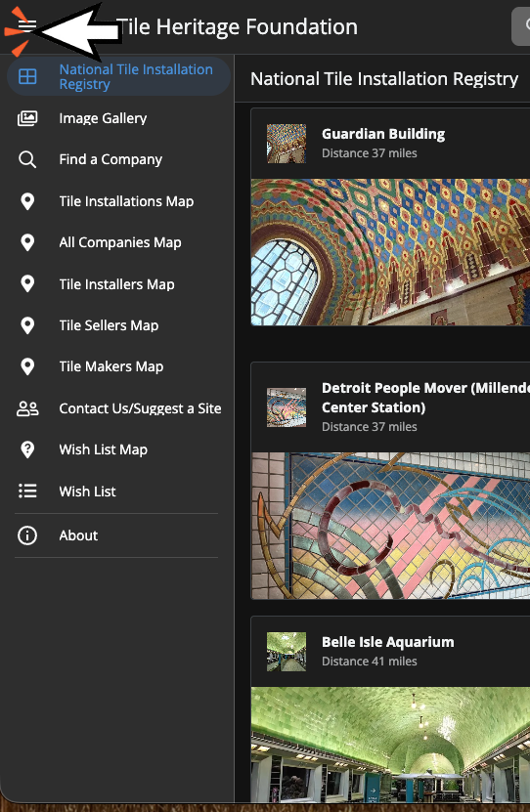Click the Image Gallery pictures icon
530x812 pixels.
pos(27,118)
